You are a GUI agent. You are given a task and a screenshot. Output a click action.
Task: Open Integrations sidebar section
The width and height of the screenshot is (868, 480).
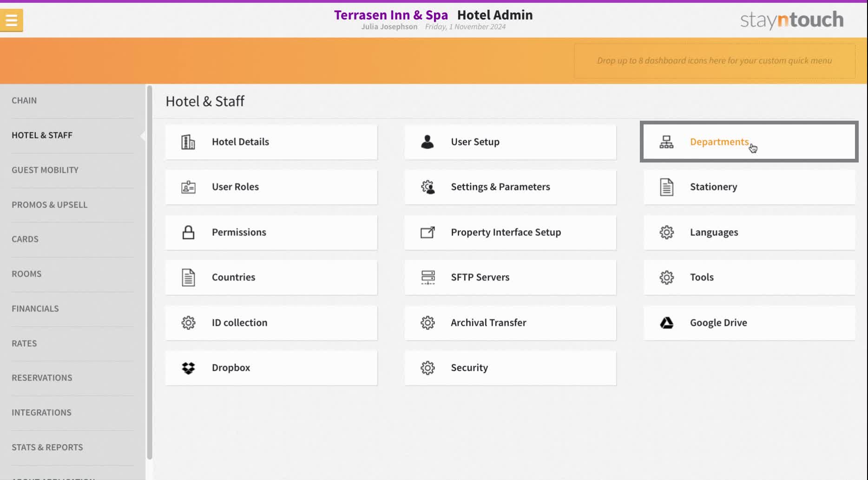pyautogui.click(x=41, y=413)
